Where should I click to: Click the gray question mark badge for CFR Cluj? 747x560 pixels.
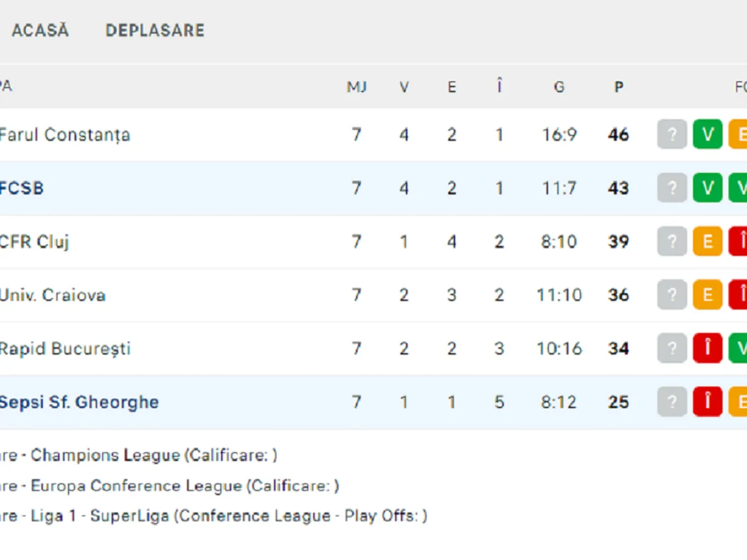[672, 241]
